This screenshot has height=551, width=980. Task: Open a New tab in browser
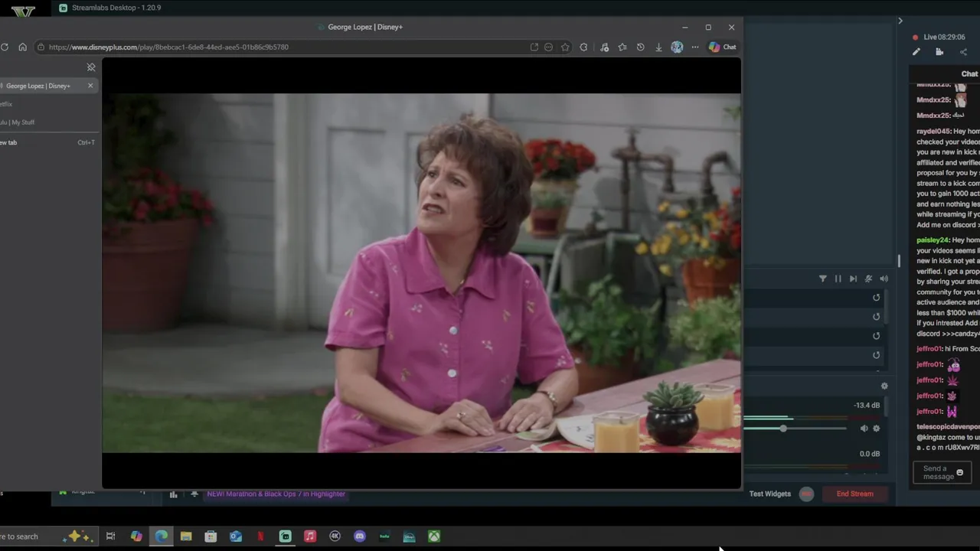tap(47, 142)
